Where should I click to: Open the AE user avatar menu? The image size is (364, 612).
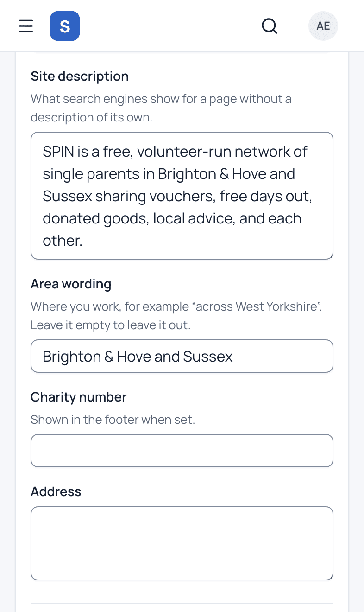coord(323,26)
